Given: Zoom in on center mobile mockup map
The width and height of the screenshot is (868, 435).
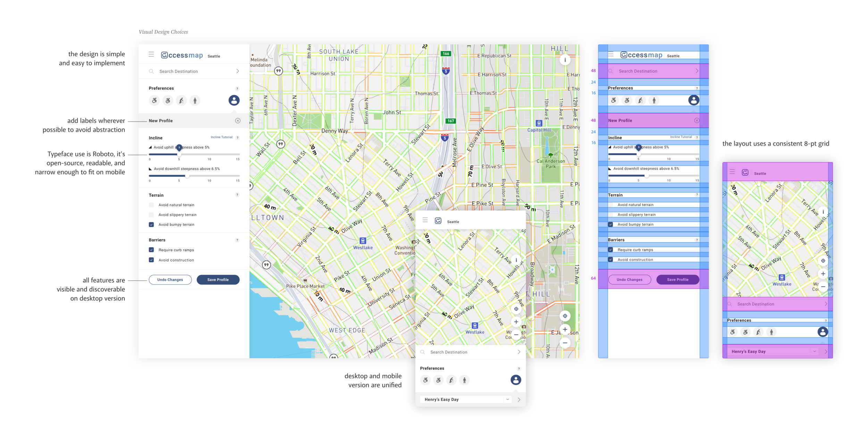Looking at the screenshot, I should click(516, 322).
